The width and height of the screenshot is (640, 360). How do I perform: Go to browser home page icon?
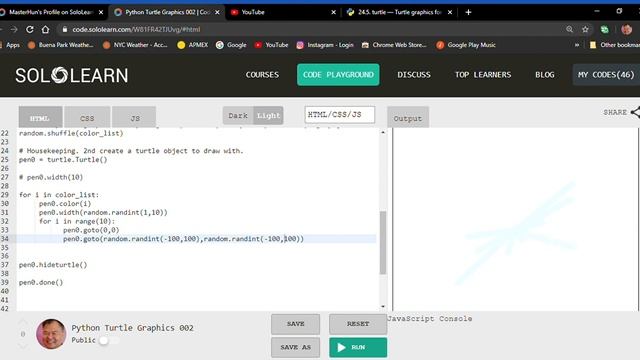tap(45, 29)
